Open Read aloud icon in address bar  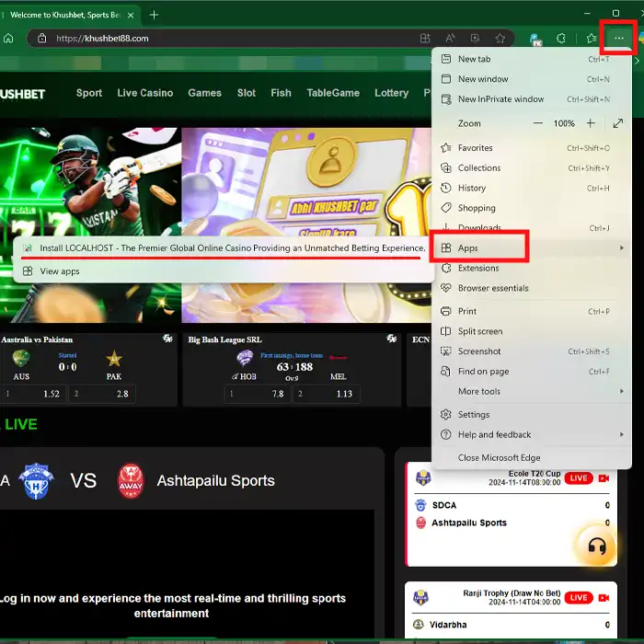coord(450,39)
